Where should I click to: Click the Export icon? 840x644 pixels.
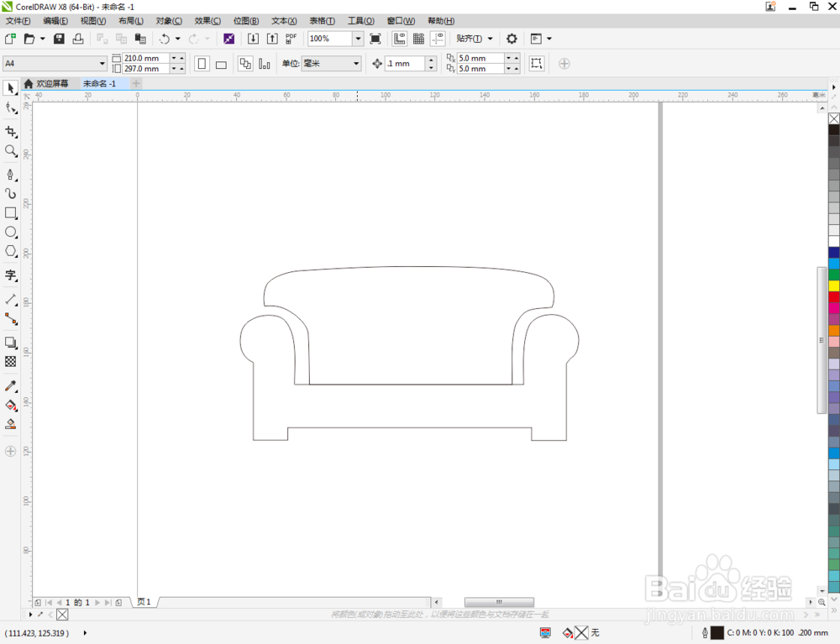272,39
